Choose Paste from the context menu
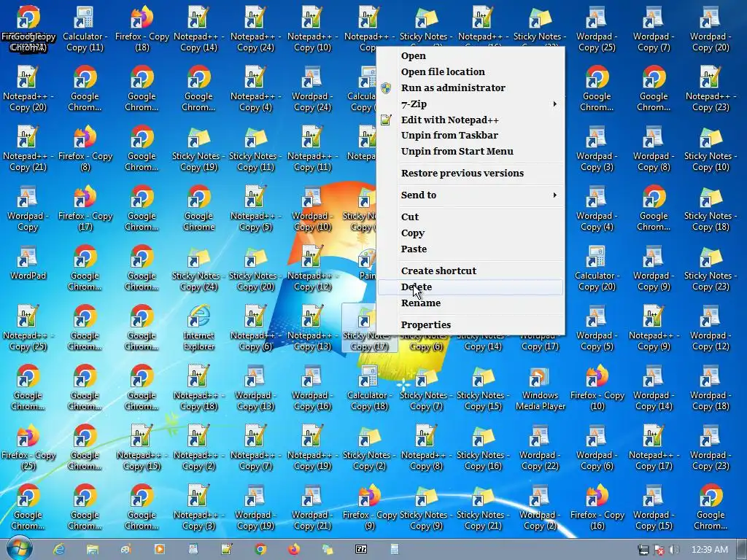The image size is (747, 560). [x=471, y=249]
